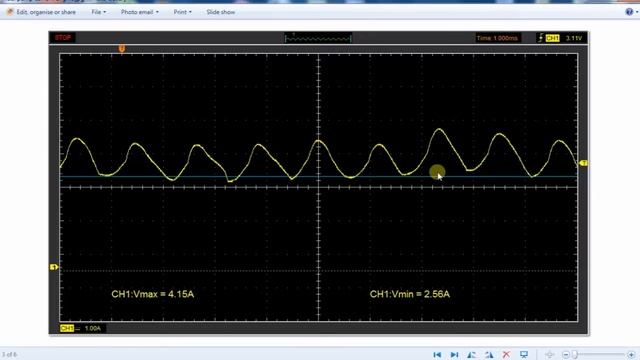Click the 'CH1:Vmin = 2.56A' reading
Viewport: 640px width, 360px height.
pyautogui.click(x=410, y=294)
